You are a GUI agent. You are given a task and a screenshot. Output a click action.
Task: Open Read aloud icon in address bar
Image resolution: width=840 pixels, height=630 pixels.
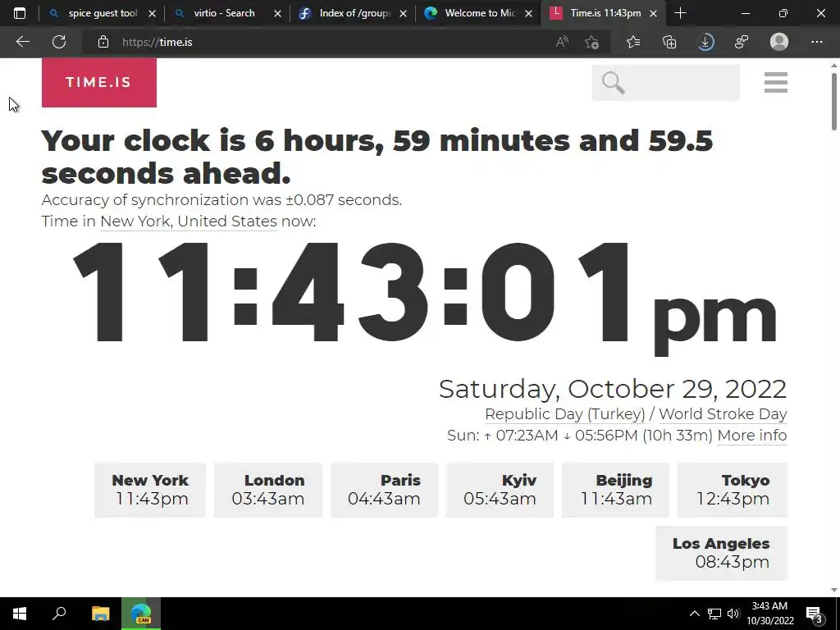coord(562,42)
